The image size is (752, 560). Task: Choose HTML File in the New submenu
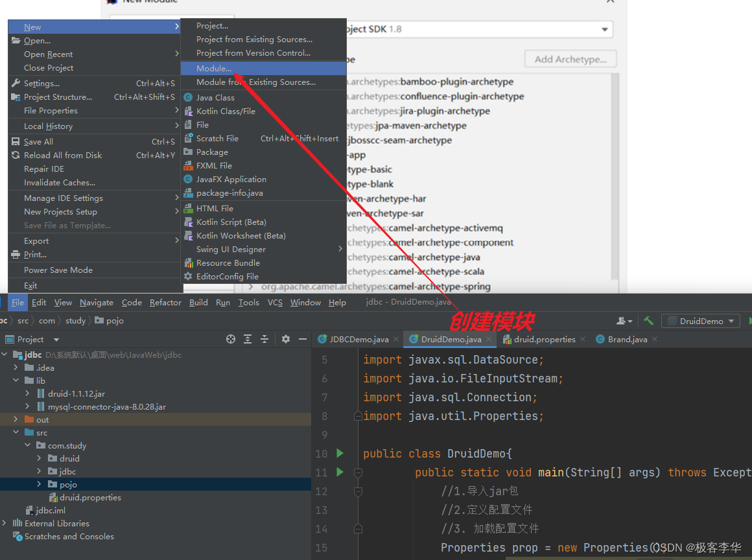(264, 209)
